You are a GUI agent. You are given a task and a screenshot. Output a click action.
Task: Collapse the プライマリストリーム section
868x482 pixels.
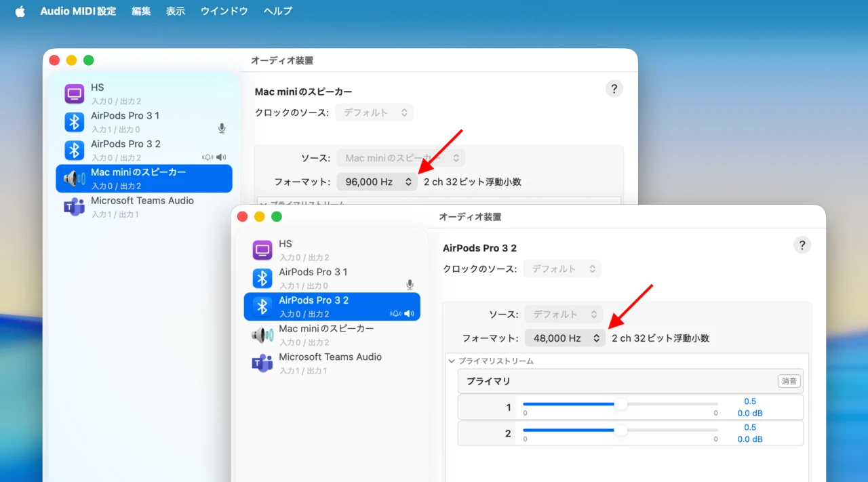(x=452, y=361)
